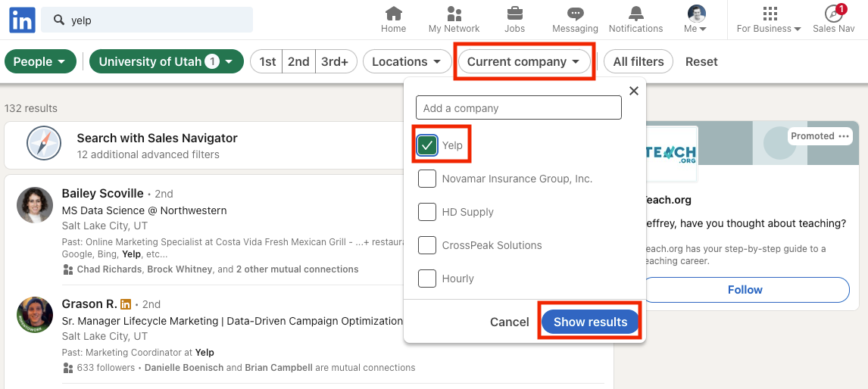The width and height of the screenshot is (868, 389).
Task: Open the Jobs section
Action: coord(515,20)
